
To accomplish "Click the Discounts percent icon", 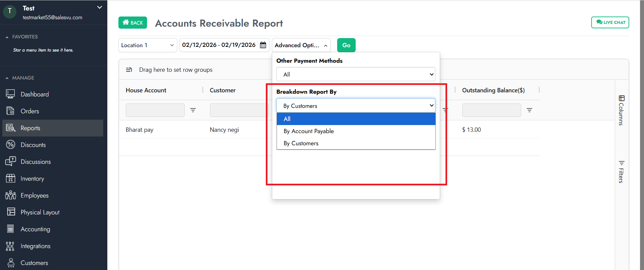I will click(x=10, y=145).
